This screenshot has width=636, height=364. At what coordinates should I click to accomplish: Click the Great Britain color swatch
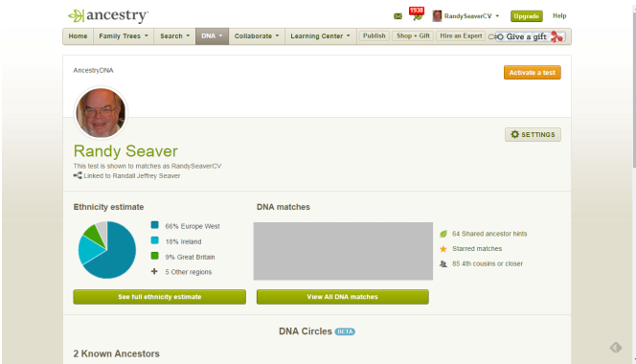154,256
